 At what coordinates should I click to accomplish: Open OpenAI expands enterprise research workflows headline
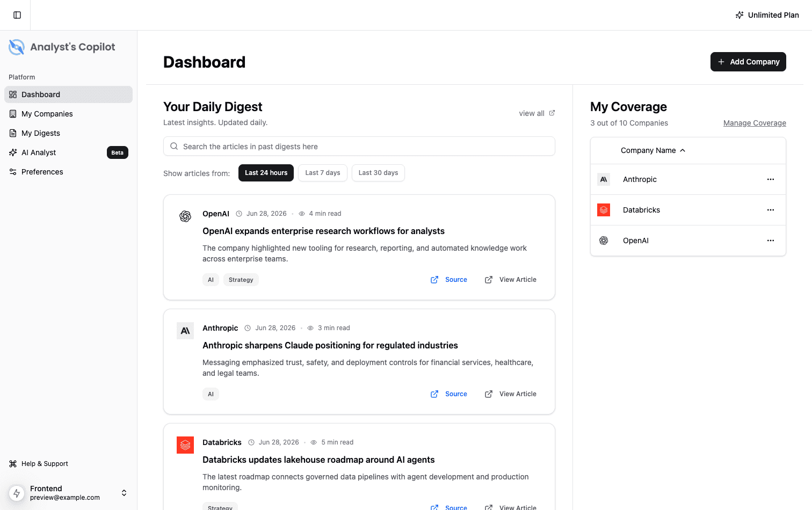(x=323, y=231)
